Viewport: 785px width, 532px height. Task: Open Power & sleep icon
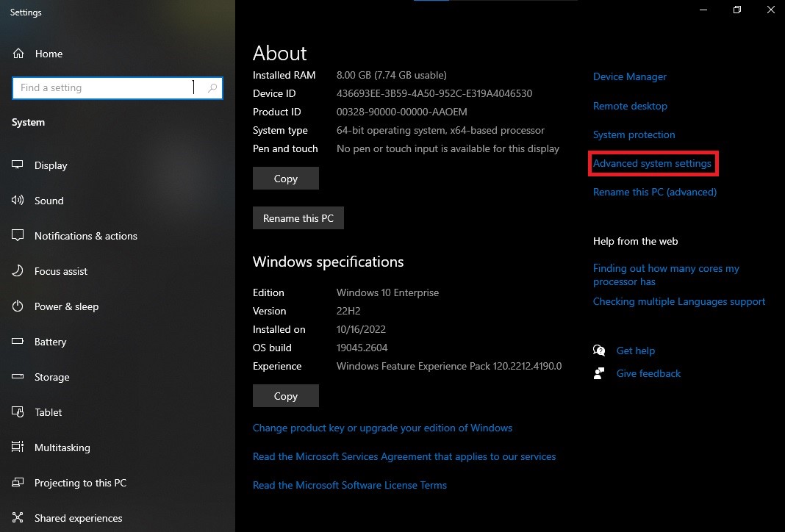click(18, 306)
